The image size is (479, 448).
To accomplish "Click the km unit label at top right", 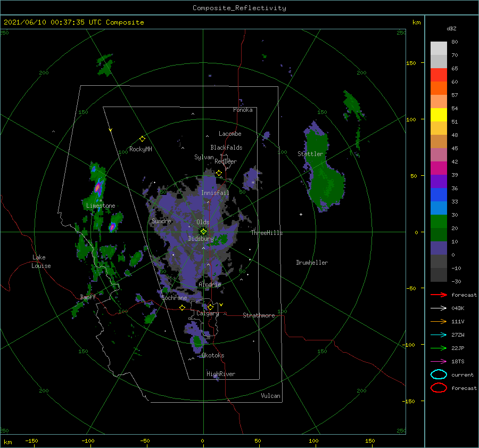I will (x=417, y=22).
